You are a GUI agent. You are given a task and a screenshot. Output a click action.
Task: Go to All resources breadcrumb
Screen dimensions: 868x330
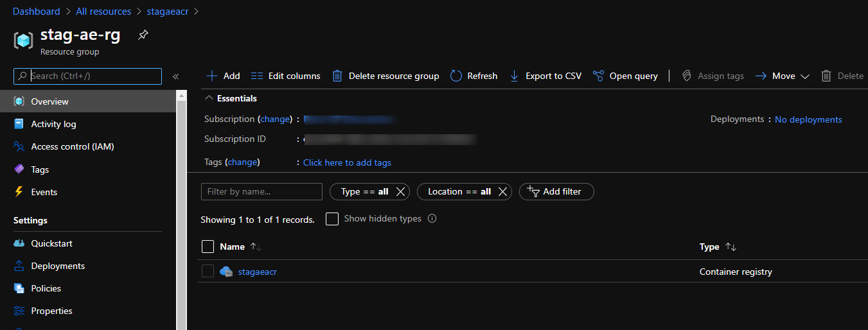(x=103, y=12)
